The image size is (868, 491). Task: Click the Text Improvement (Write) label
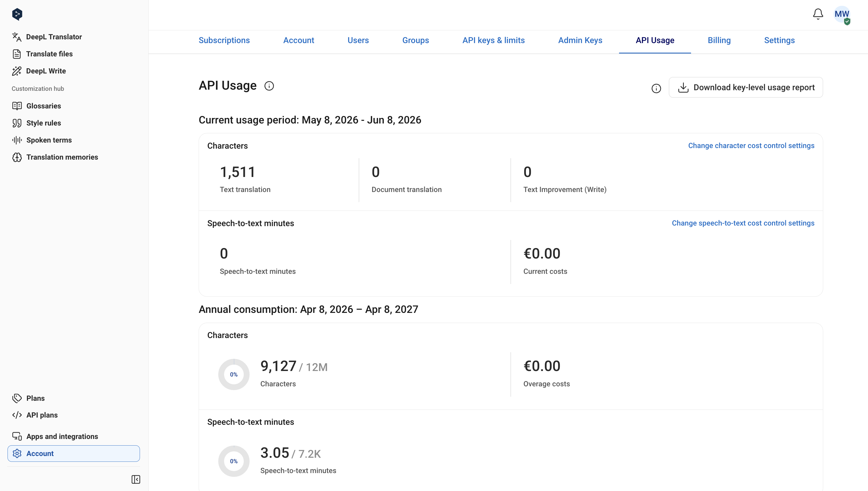tap(565, 189)
